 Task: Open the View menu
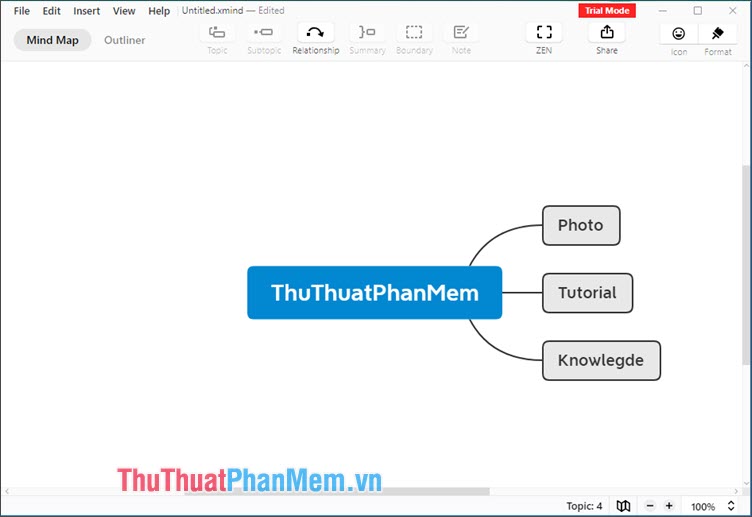click(124, 11)
